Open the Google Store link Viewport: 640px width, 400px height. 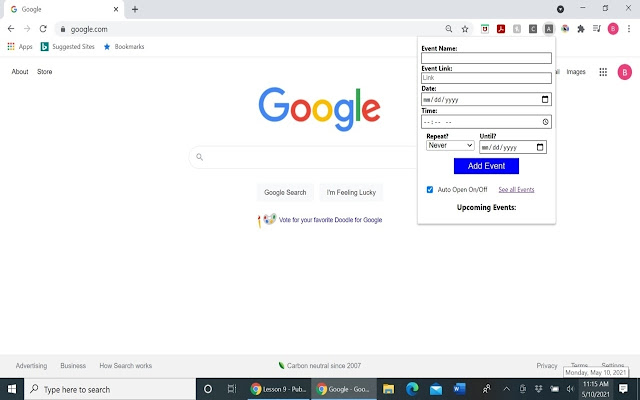pos(44,71)
